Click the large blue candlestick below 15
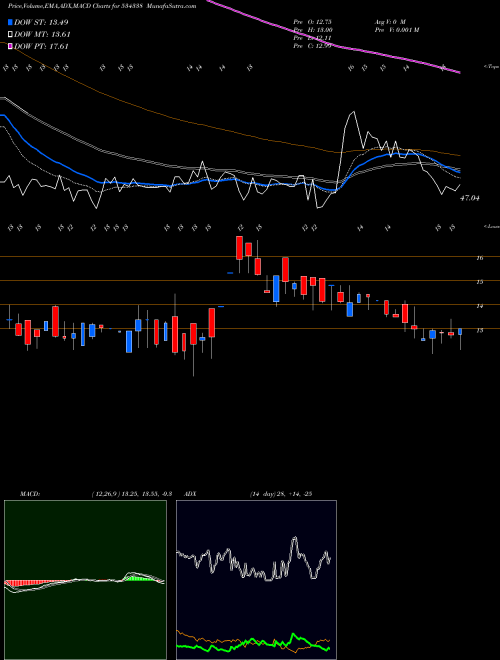 (276, 288)
